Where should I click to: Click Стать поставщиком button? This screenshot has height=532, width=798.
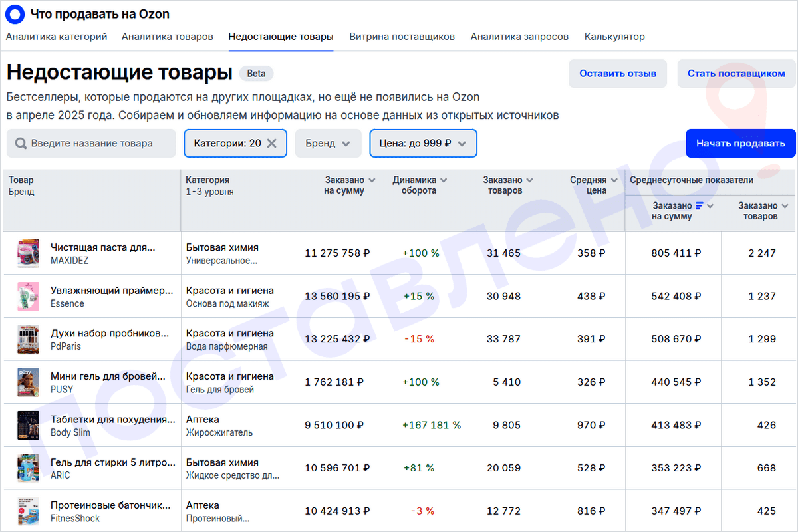point(736,74)
